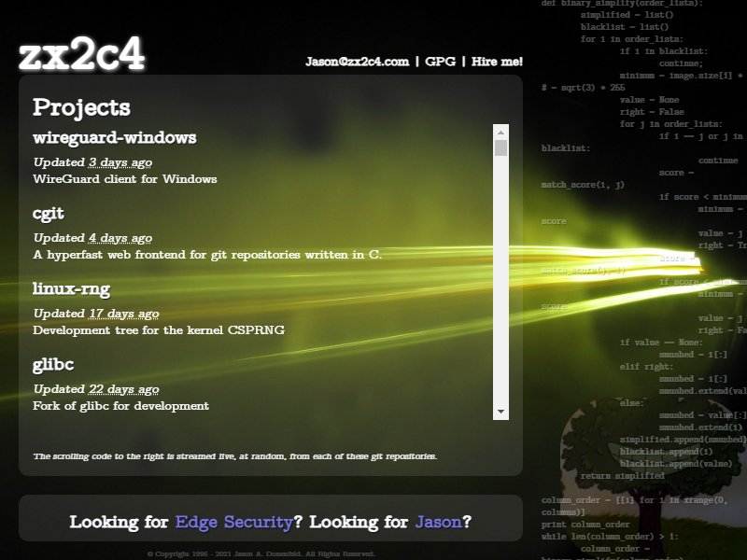Open the linux-rng project link
The width and height of the screenshot is (747, 560).
tap(72, 289)
